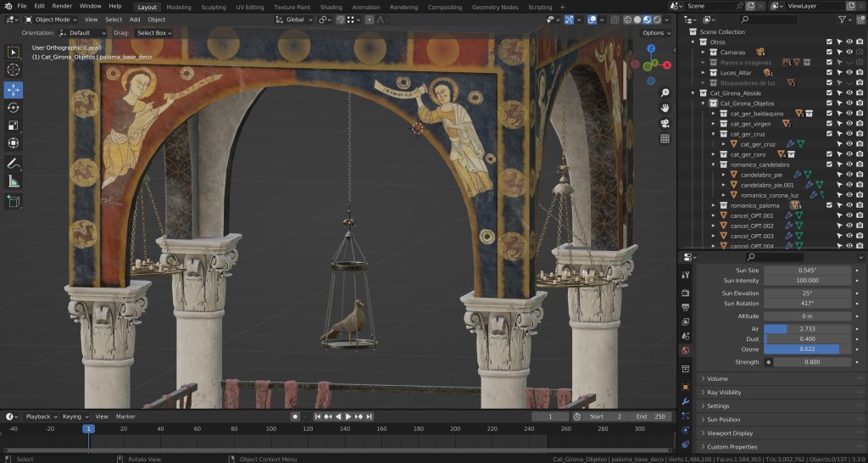Click the Add Cube tool
Viewport: 868px width, 463px height.
[14, 201]
